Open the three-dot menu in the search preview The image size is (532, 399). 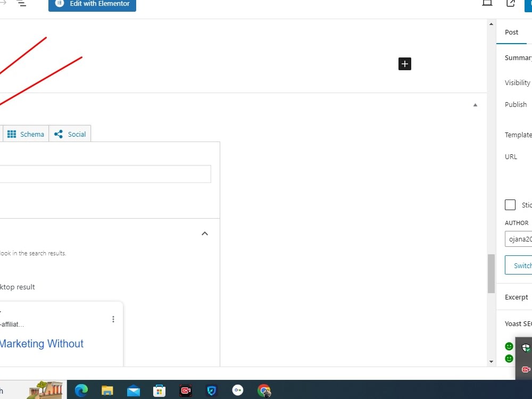(113, 319)
